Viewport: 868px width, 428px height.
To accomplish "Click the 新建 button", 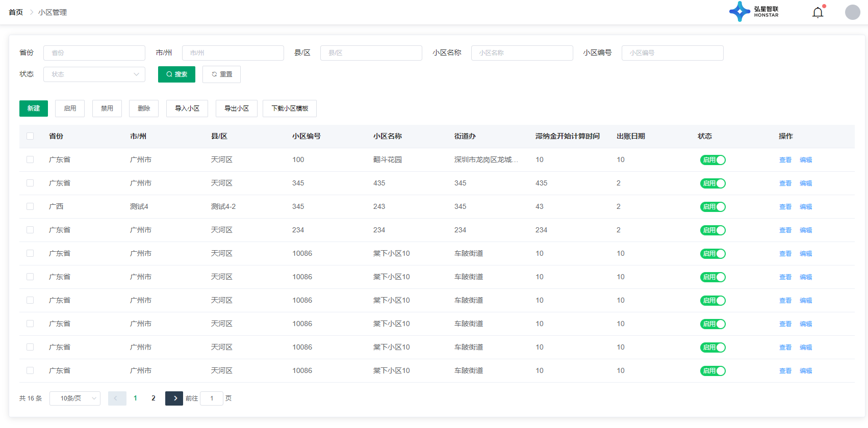I will 34,109.
